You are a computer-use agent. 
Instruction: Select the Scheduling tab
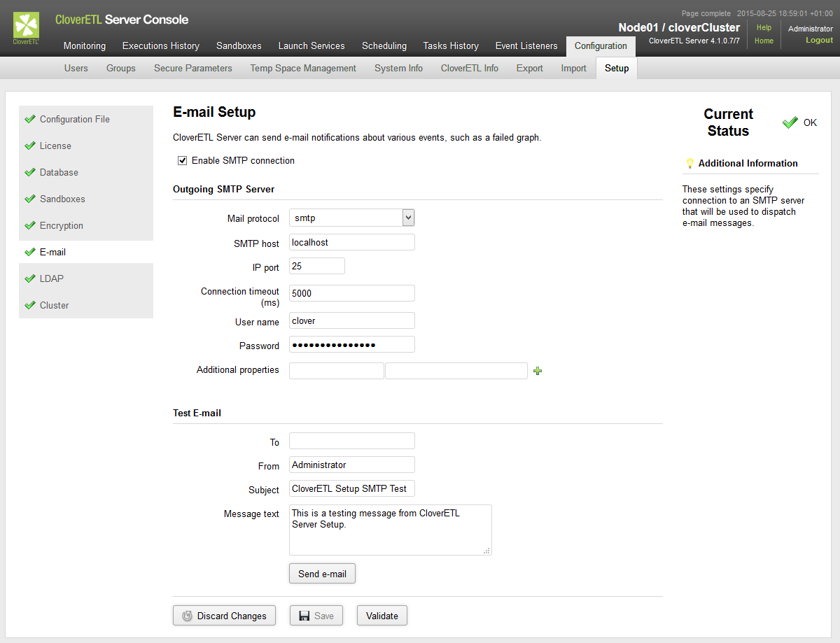pos(384,46)
